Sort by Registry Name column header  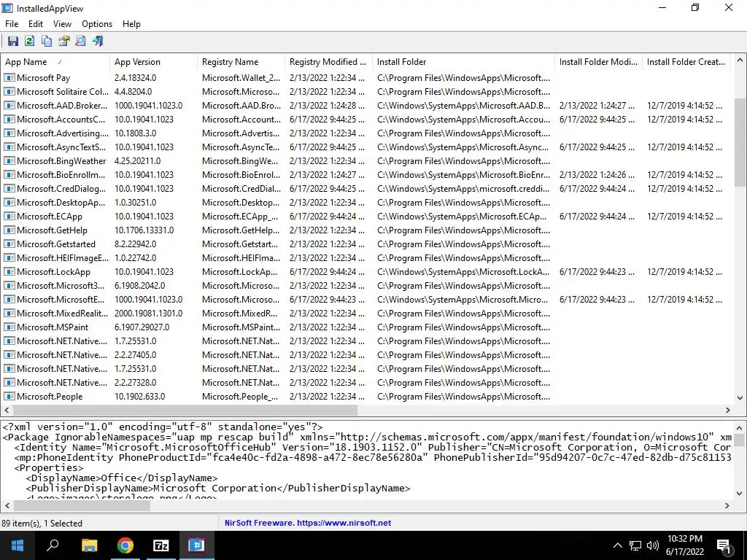point(241,62)
